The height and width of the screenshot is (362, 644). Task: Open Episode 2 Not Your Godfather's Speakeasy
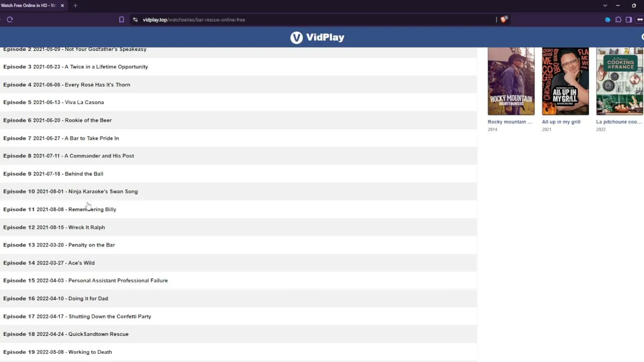(238, 49)
